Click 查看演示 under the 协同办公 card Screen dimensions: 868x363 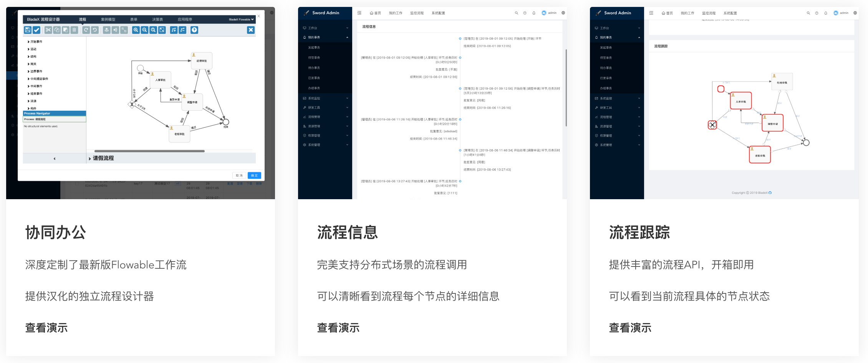[46, 328]
